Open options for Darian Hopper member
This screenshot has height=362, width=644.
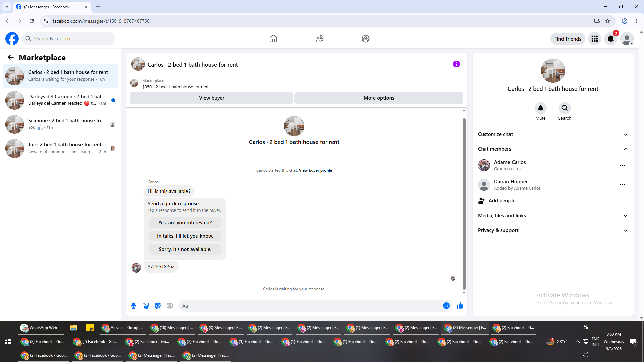pyautogui.click(x=622, y=185)
